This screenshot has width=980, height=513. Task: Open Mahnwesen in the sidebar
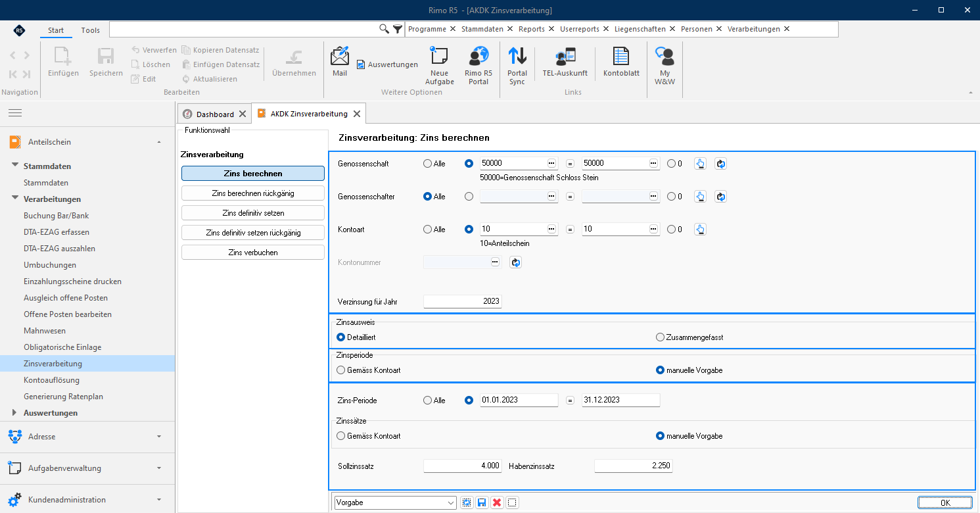[x=45, y=331]
